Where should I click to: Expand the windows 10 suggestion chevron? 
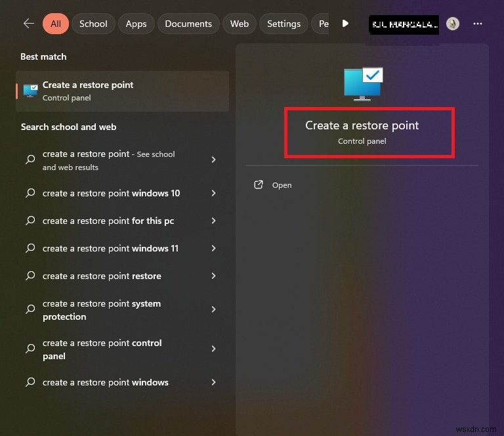213,193
